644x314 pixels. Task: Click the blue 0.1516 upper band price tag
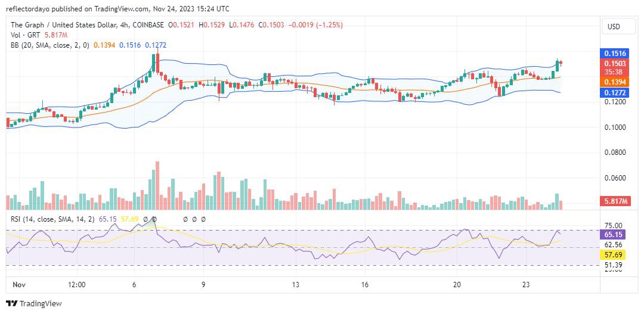coord(614,54)
